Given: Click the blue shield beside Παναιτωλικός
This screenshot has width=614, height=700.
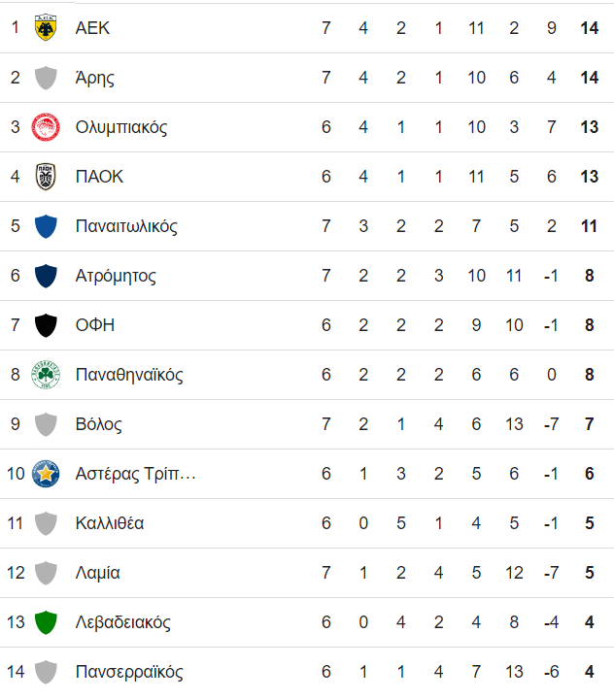Looking at the screenshot, I should click(x=46, y=226).
